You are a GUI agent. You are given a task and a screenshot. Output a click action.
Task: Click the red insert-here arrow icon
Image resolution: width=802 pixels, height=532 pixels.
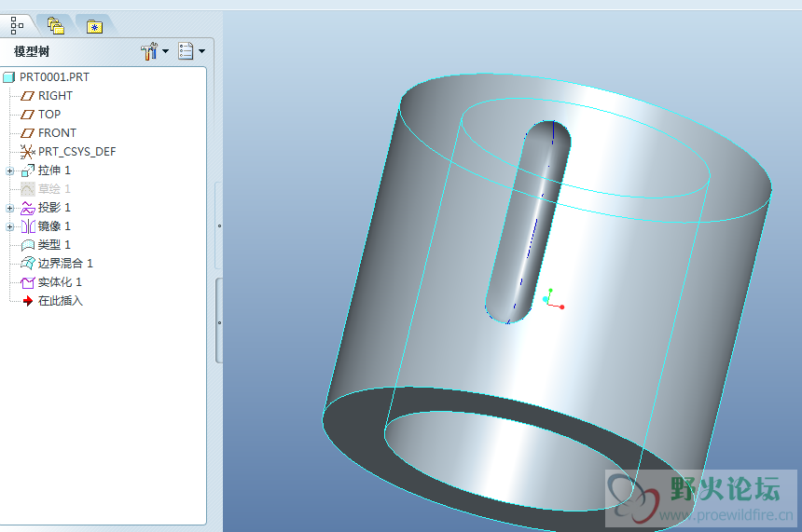point(28,301)
